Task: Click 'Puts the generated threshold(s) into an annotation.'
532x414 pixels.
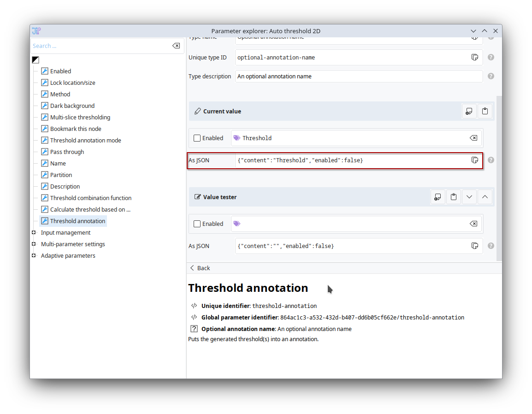Action: tap(253, 339)
